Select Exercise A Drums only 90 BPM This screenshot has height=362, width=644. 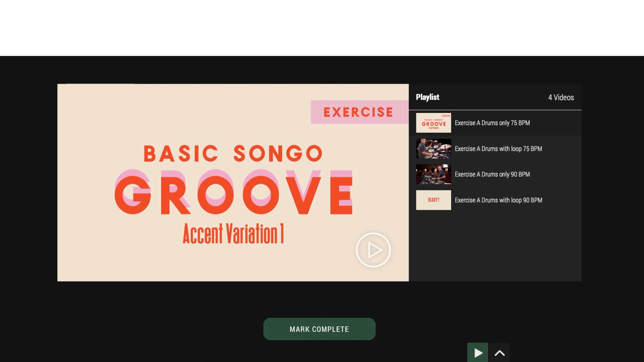pyautogui.click(x=492, y=174)
